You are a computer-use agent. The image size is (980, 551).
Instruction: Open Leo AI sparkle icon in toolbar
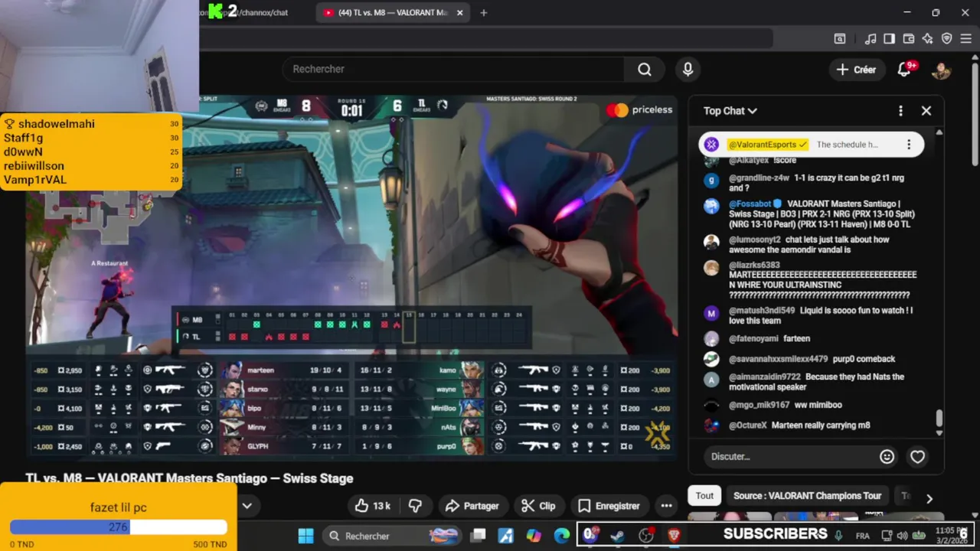927,39
